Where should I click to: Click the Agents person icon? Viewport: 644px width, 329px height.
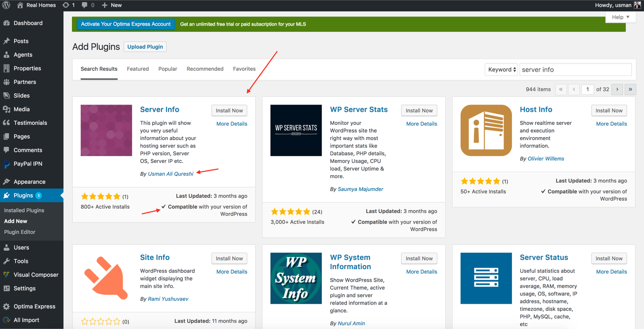pyautogui.click(x=6, y=55)
